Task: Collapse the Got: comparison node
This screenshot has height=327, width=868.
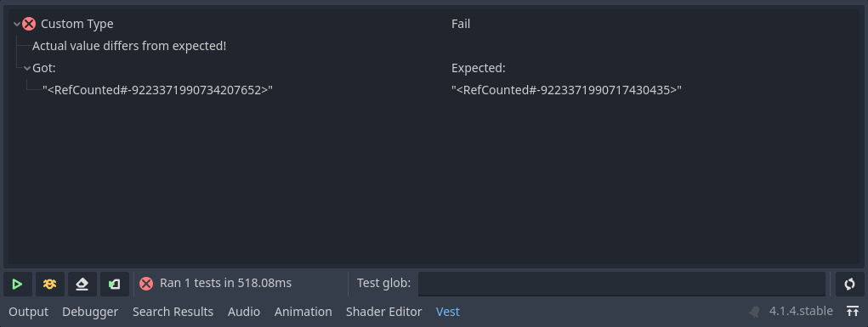Action: 26,68
